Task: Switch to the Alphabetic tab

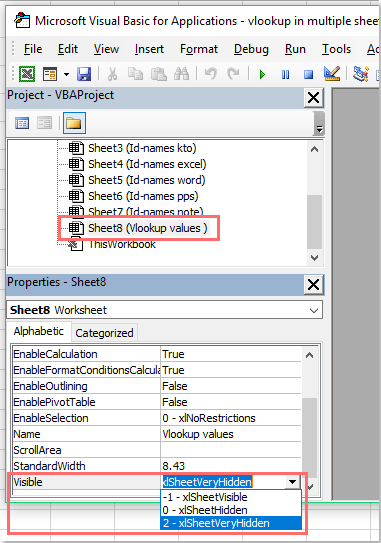Action: point(38,331)
